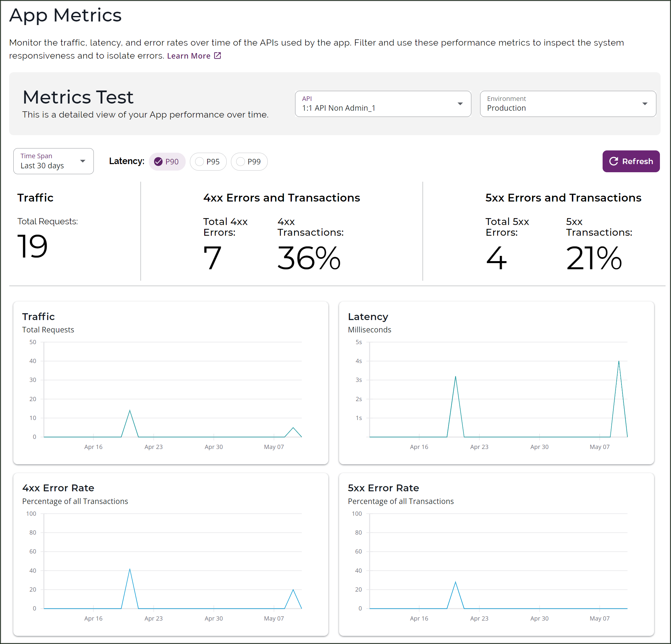Image resolution: width=671 pixels, height=644 pixels.
Task: Click the Apr 30 label on the 5xx Error Rate chart
Action: coord(539,618)
